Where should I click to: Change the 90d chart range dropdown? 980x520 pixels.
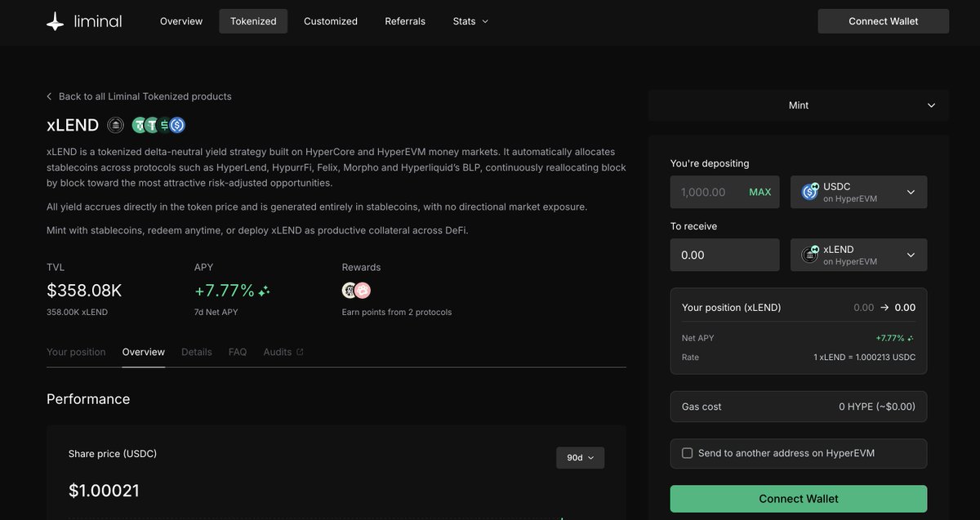click(x=580, y=458)
